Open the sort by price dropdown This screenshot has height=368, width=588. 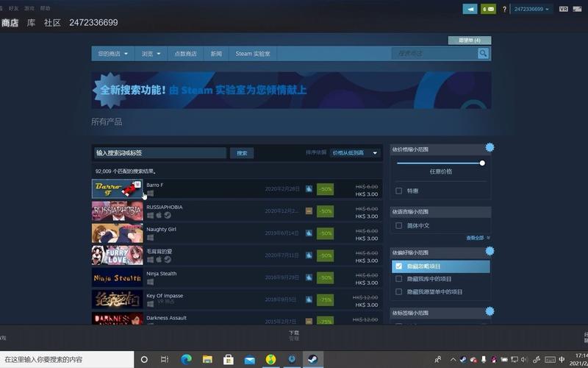(x=355, y=153)
